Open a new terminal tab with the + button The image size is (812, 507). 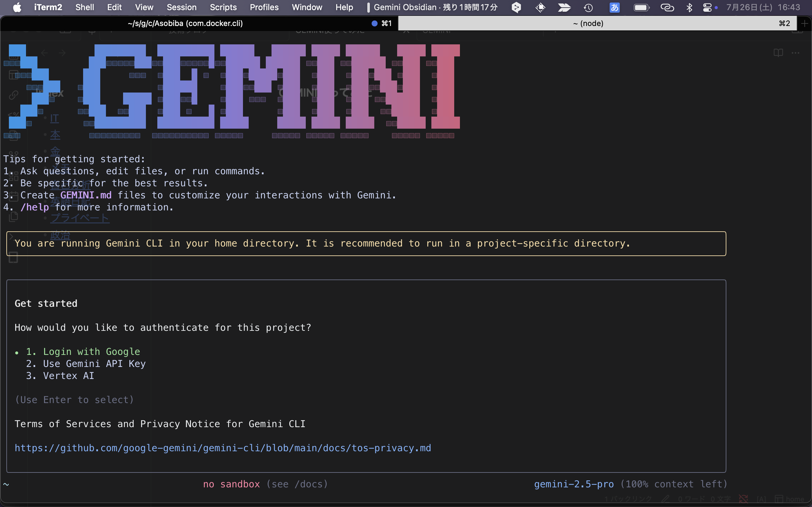point(805,23)
